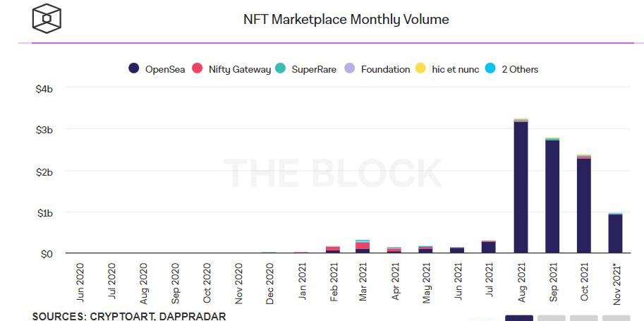Toggle the Nifty Gateway series text label
The width and height of the screenshot is (644, 321).
click(239, 69)
